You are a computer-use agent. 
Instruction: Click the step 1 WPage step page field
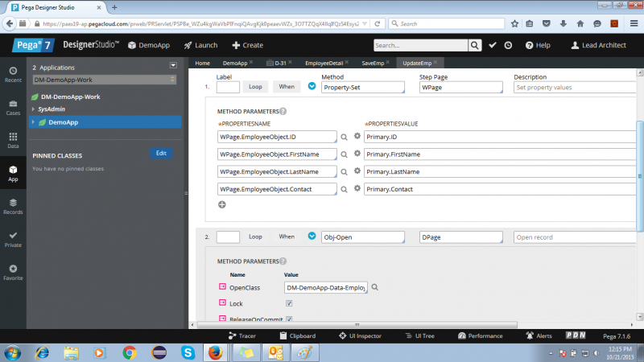click(460, 88)
